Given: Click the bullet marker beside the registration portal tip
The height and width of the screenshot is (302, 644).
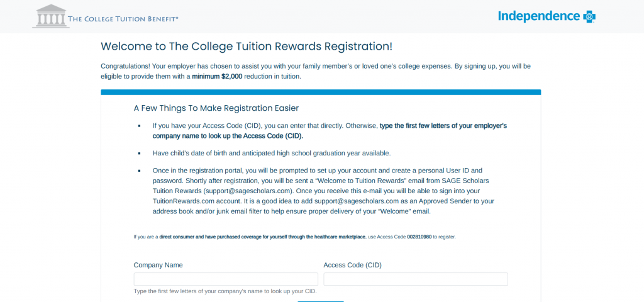Looking at the screenshot, I should point(140,170).
